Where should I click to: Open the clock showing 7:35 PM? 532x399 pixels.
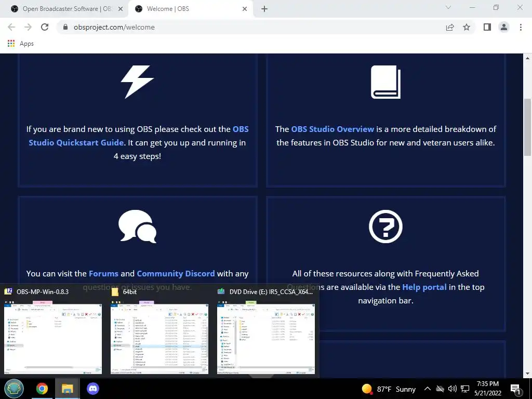488,389
